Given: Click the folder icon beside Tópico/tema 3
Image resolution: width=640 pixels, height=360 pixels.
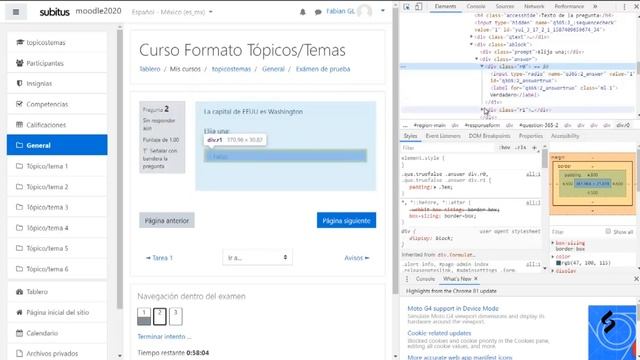Looking at the screenshot, I should pos(19,207).
